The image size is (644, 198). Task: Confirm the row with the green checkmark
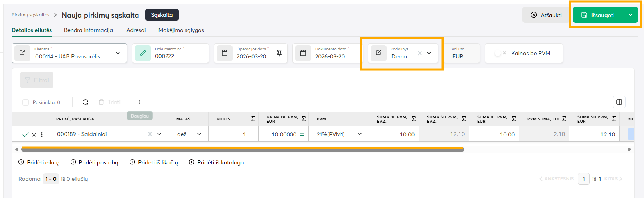(25, 135)
